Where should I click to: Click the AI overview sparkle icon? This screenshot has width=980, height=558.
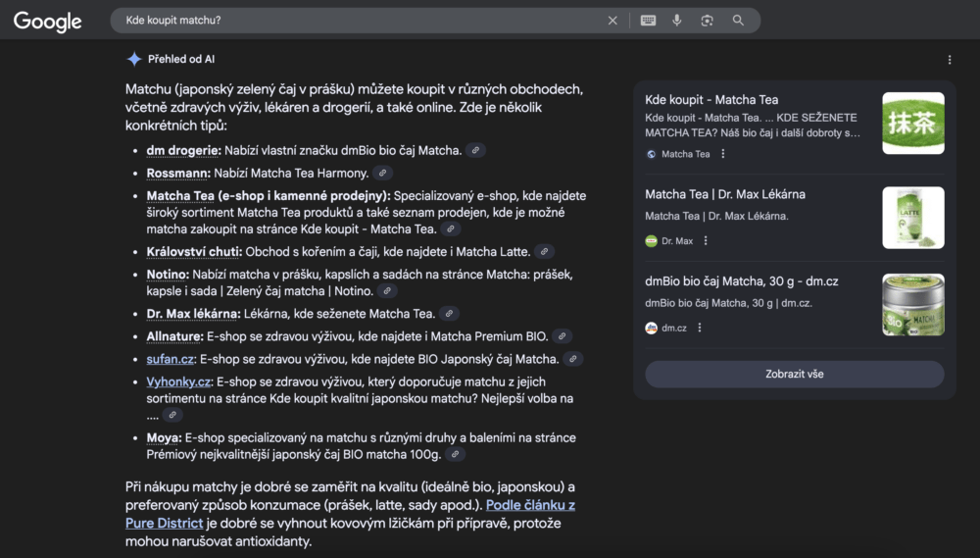click(133, 59)
